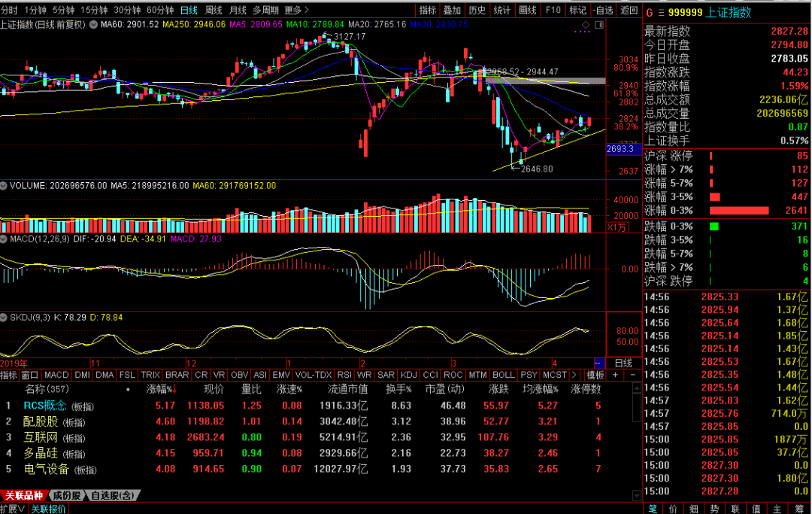The width and height of the screenshot is (812, 514).
Task: Select the OBV indicator tab
Action: pyautogui.click(x=239, y=375)
